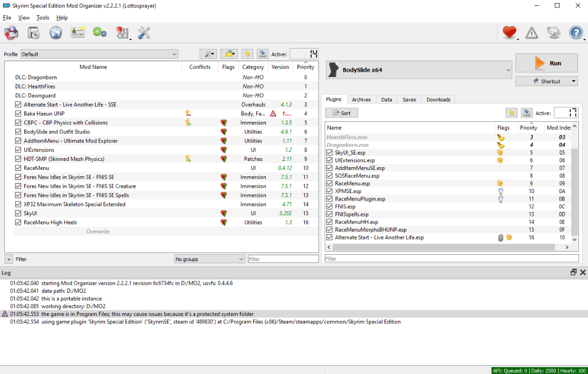Click the XPMSE.esp lightbulb flag icon

(x=500, y=191)
